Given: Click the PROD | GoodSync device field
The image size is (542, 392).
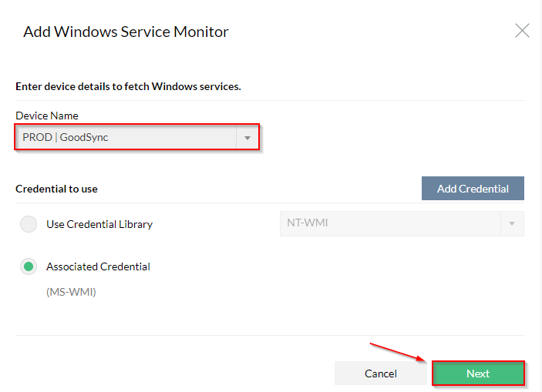Looking at the screenshot, I should coord(137,137).
